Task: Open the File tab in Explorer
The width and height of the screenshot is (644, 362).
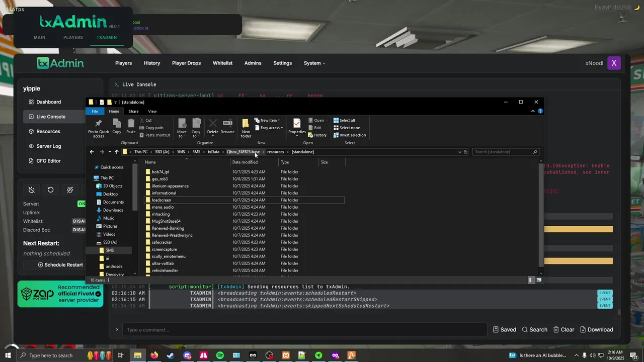Action: click(95, 111)
